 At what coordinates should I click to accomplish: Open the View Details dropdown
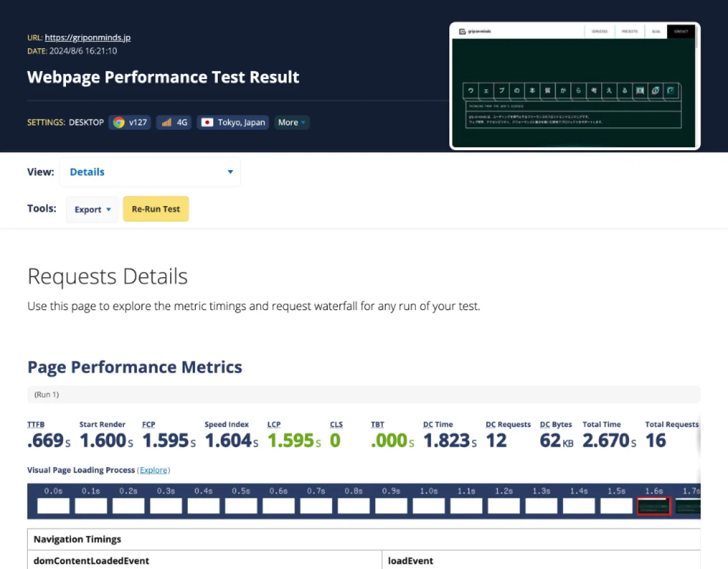pyautogui.click(x=150, y=171)
